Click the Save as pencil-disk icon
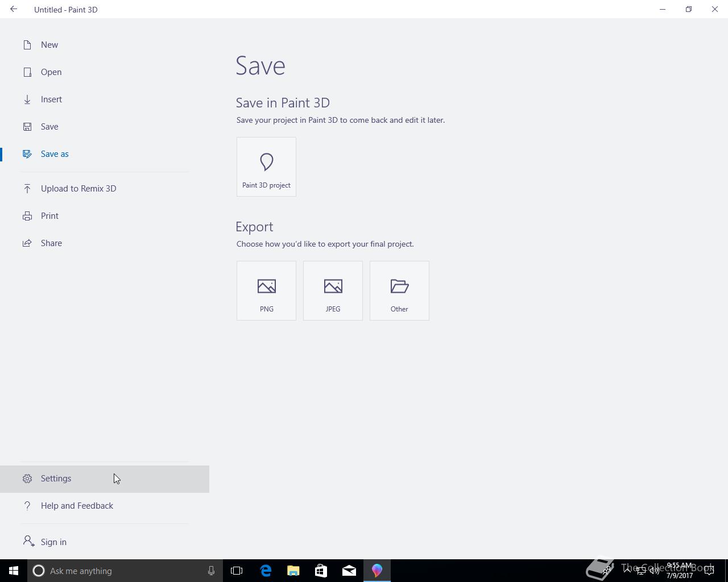Image resolution: width=728 pixels, height=582 pixels. [27, 154]
